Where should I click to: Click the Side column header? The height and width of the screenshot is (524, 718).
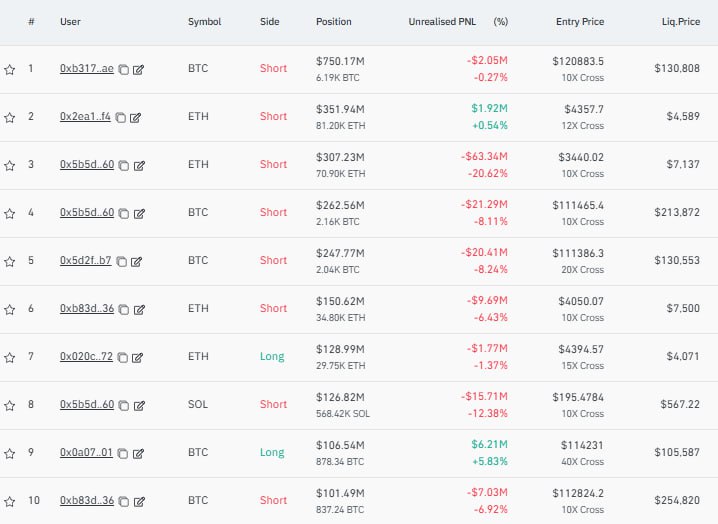click(270, 21)
